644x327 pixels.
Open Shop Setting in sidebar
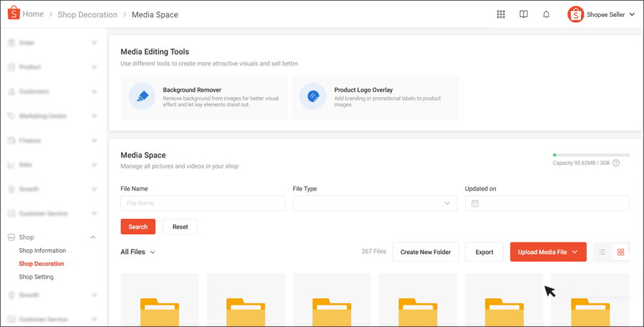36,277
